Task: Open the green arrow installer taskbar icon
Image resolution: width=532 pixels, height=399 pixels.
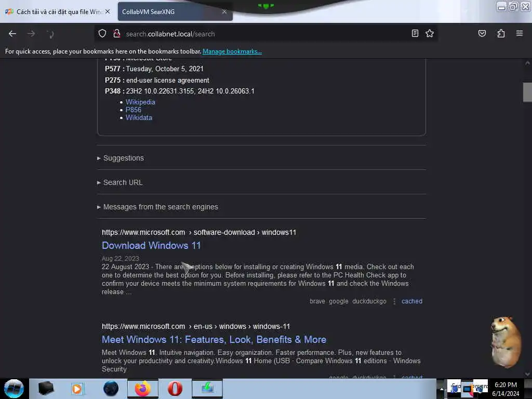Action: pyautogui.click(x=207, y=389)
